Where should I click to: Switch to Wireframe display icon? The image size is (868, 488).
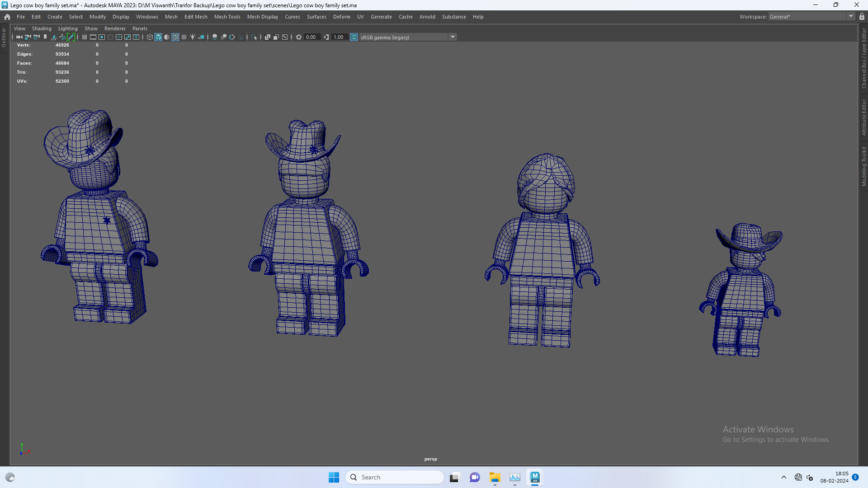150,37
